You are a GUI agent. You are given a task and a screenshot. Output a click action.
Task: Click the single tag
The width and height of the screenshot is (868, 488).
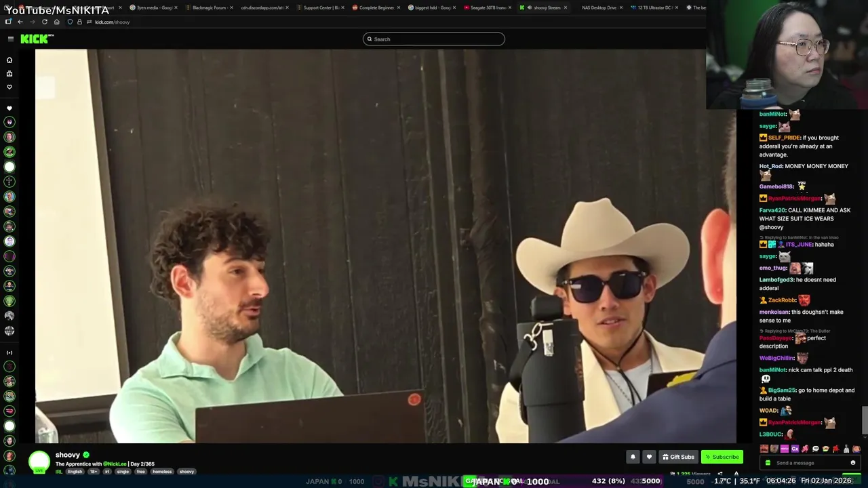(x=123, y=472)
